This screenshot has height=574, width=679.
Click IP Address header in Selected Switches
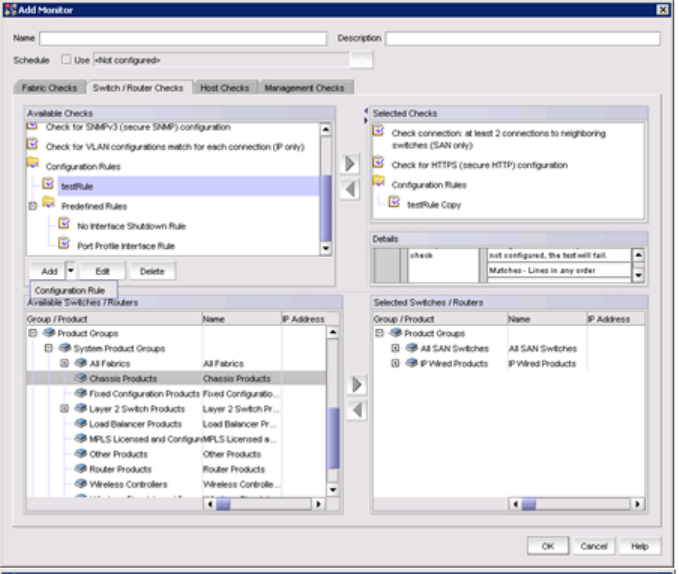coord(615,319)
